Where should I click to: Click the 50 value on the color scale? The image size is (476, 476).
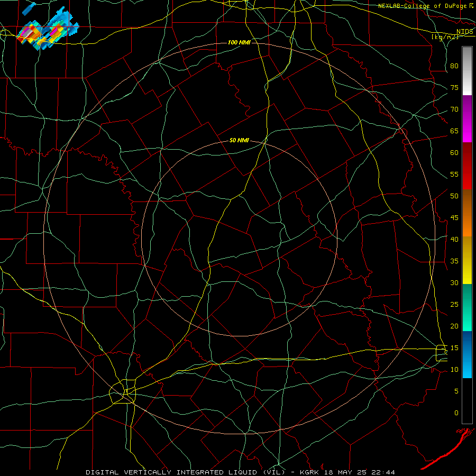tap(454, 196)
